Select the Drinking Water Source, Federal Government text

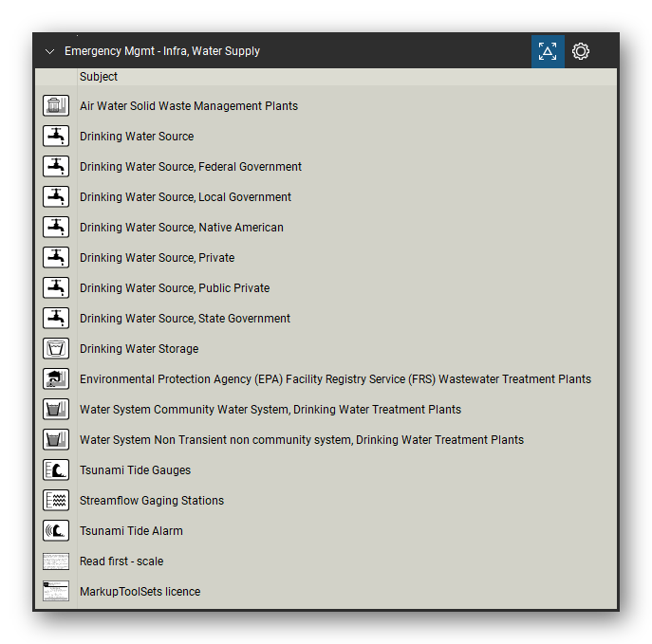point(191,167)
